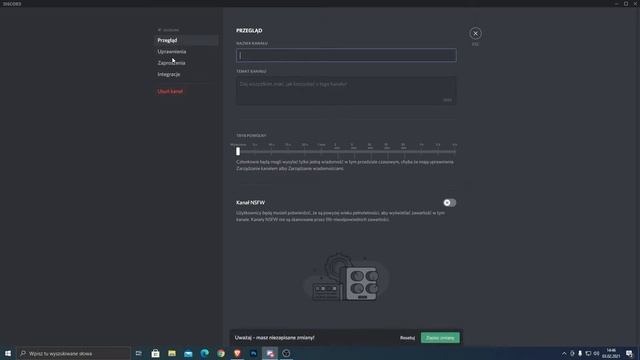640x360 pixels.
Task: Expand hidden system tray icons chevron
Action: click(x=564, y=353)
